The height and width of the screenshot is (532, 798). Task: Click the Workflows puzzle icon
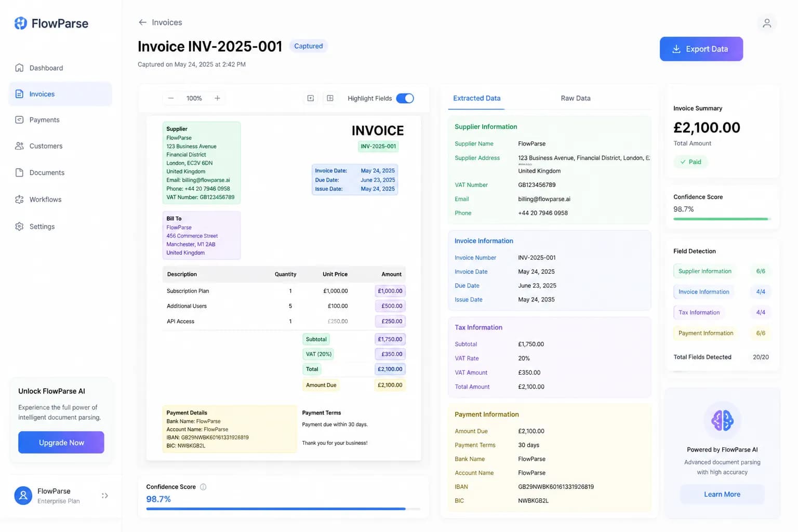pyautogui.click(x=19, y=199)
